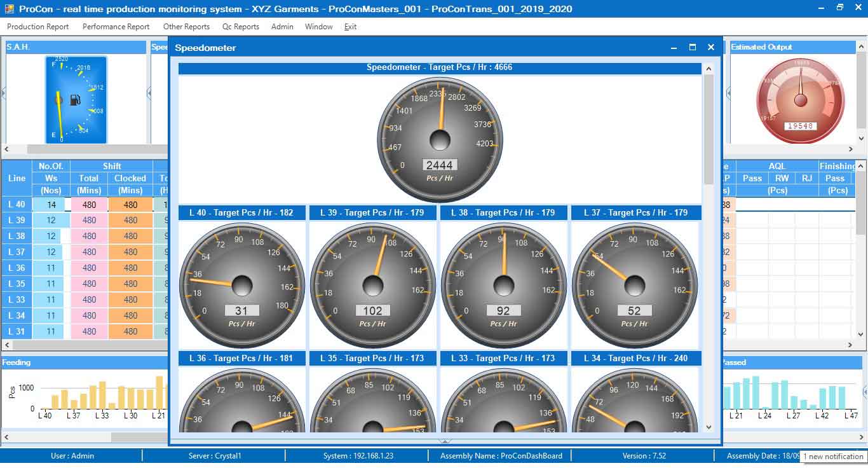868x468 pixels.
Task: Click the main 2444 Pcs/Hr speedometer
Action: pyautogui.click(x=440, y=140)
